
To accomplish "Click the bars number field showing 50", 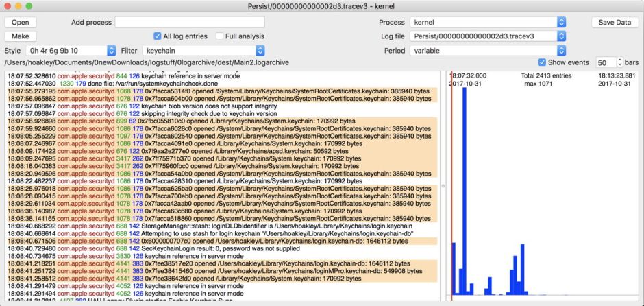I will point(605,62).
